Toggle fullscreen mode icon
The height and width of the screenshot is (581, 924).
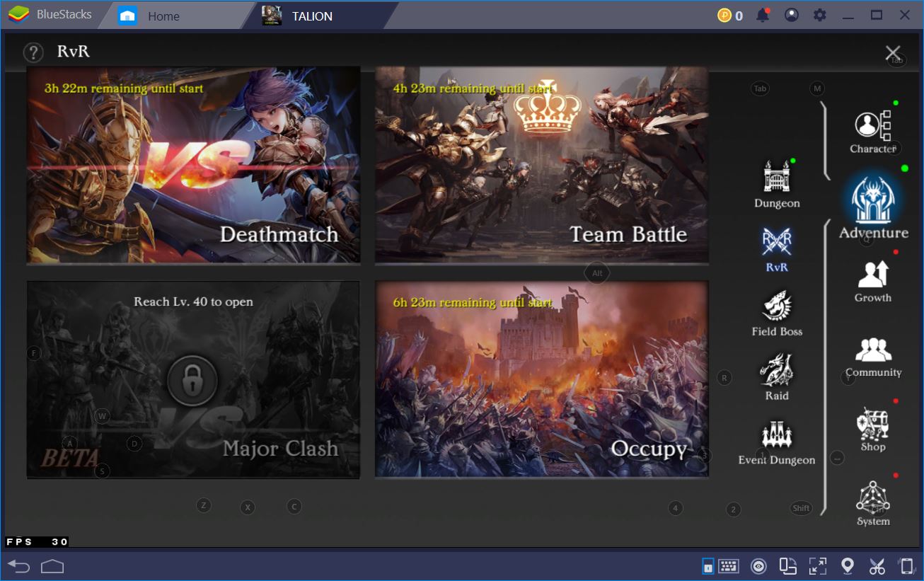coord(817,565)
